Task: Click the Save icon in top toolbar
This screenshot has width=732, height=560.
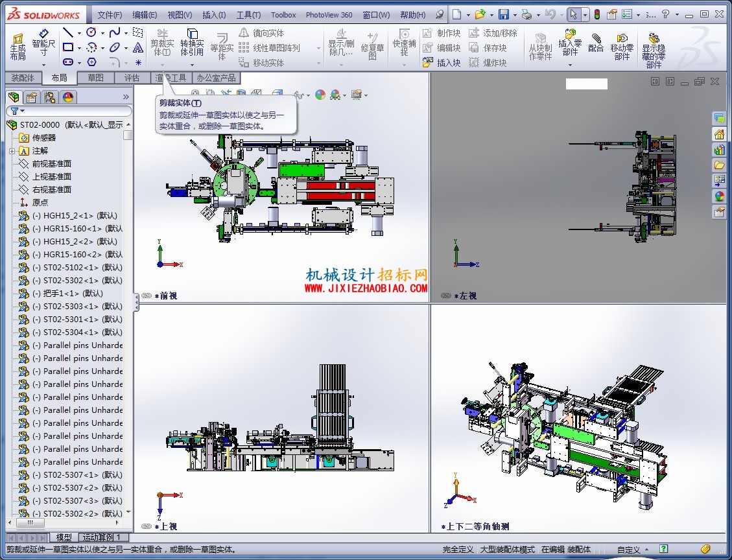Action: (x=503, y=14)
